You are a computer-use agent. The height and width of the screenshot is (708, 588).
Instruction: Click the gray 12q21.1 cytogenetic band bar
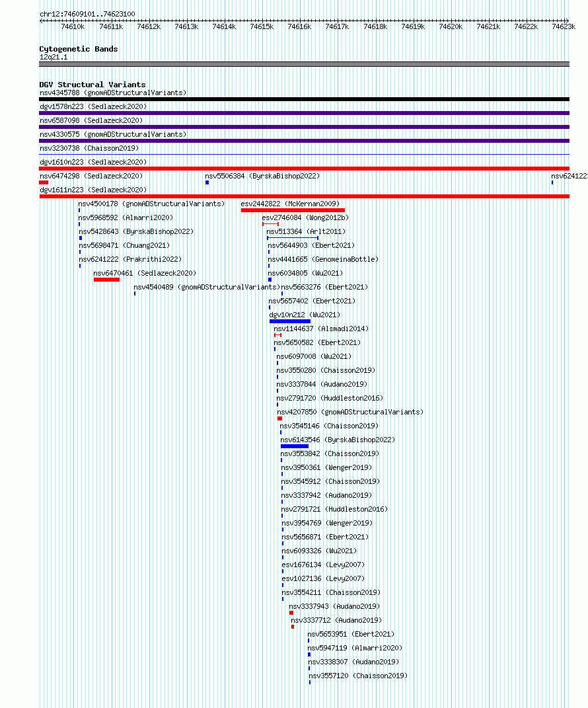tap(304, 64)
